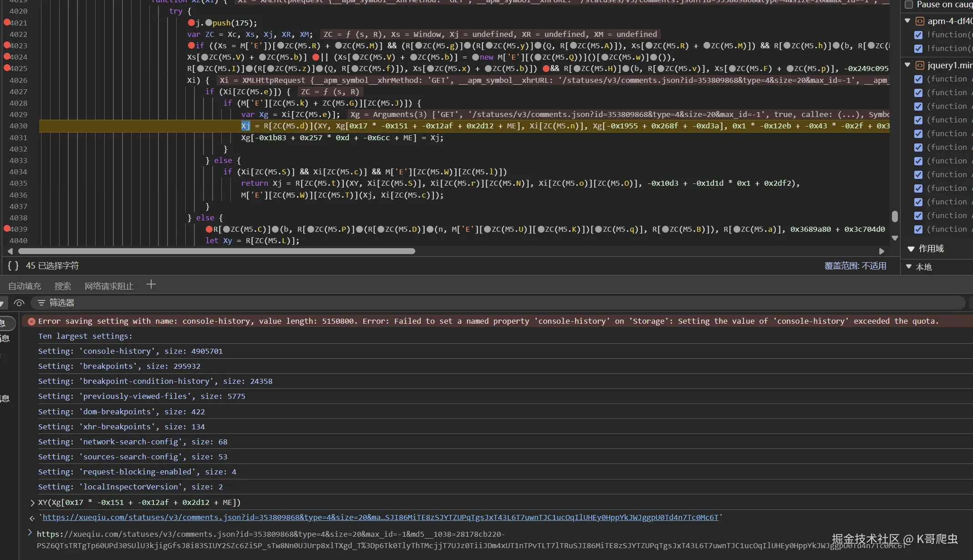Click the eye icon for live expressions
The height and width of the screenshot is (560, 973).
tap(19, 303)
